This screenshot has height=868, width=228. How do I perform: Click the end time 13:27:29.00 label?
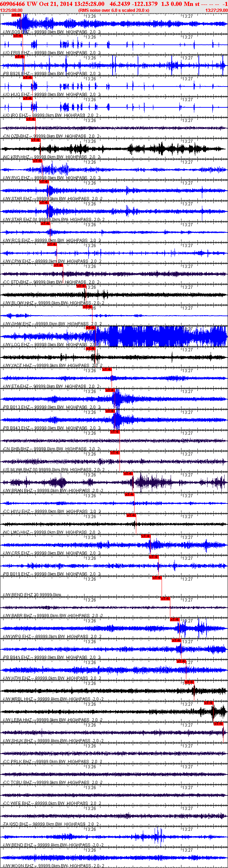coord(216,10)
